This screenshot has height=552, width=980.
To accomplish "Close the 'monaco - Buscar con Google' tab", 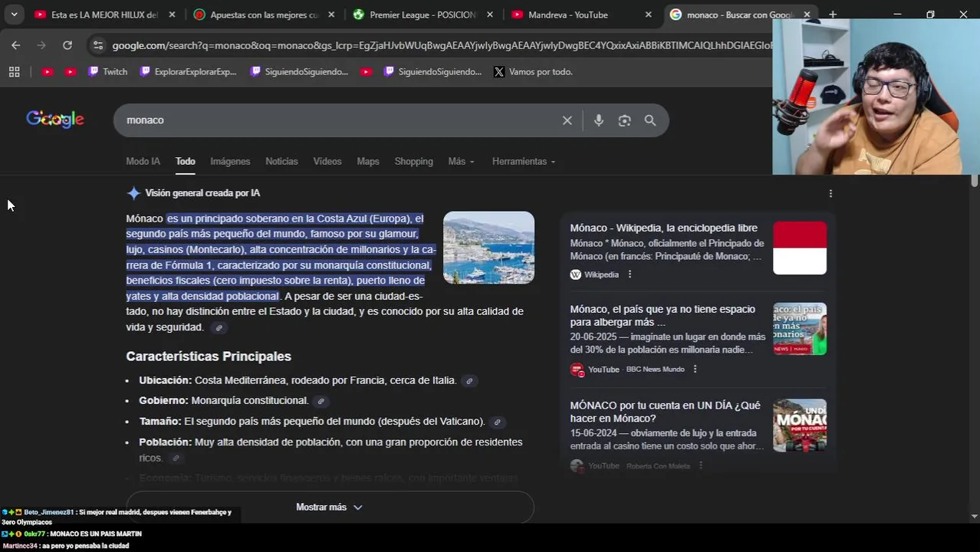I will (807, 15).
